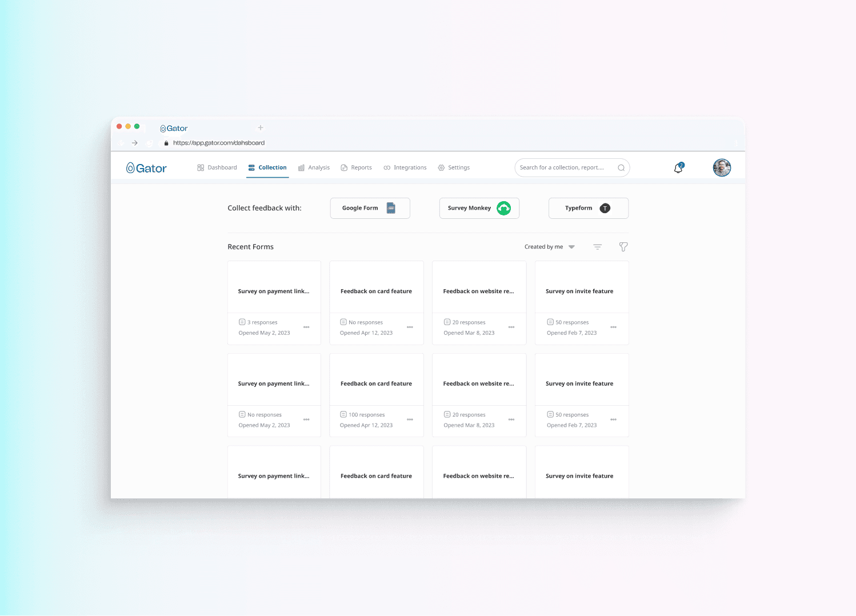Click the Reports document icon
The height and width of the screenshot is (616, 856).
click(344, 167)
